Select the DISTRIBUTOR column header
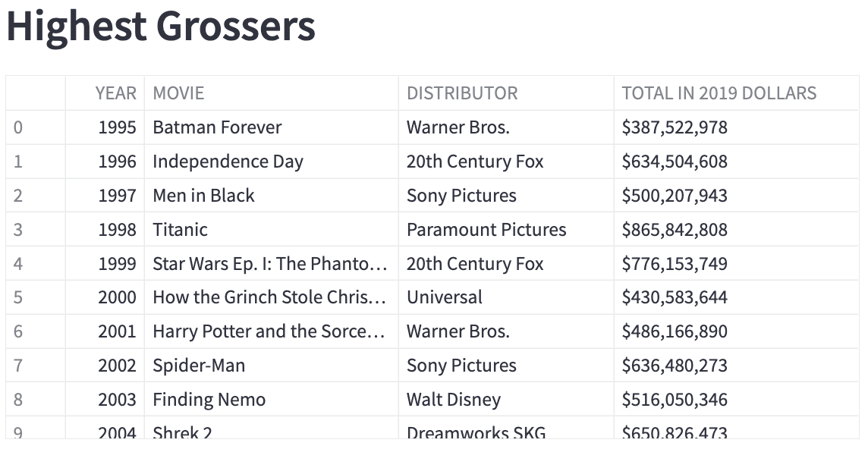Image resolution: width=868 pixels, height=449 pixels. click(x=506, y=93)
